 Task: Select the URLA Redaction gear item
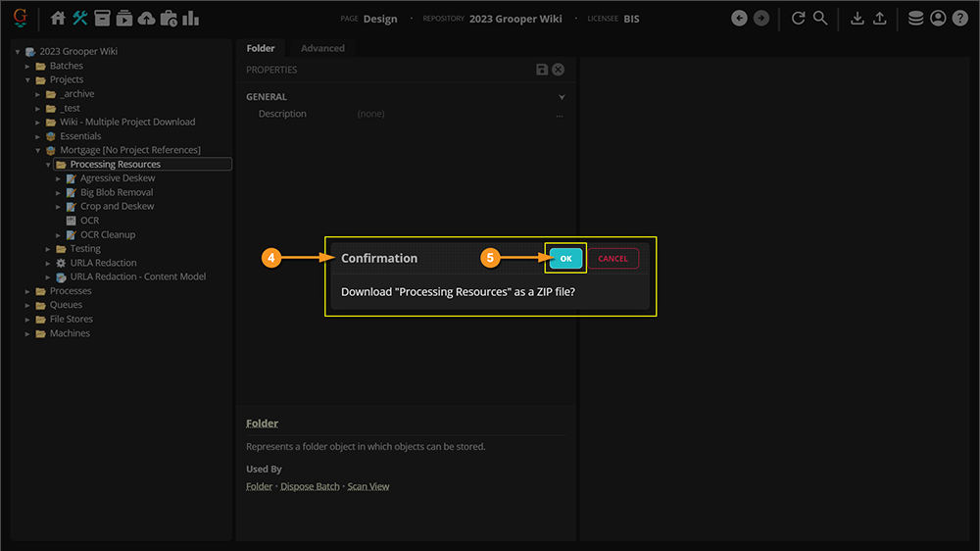click(x=103, y=263)
